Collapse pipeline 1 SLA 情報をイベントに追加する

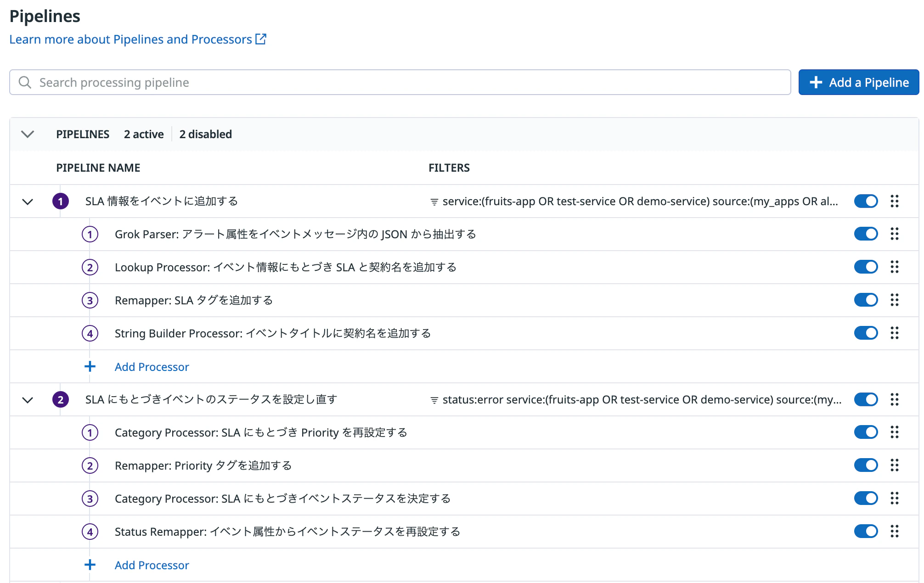28,202
